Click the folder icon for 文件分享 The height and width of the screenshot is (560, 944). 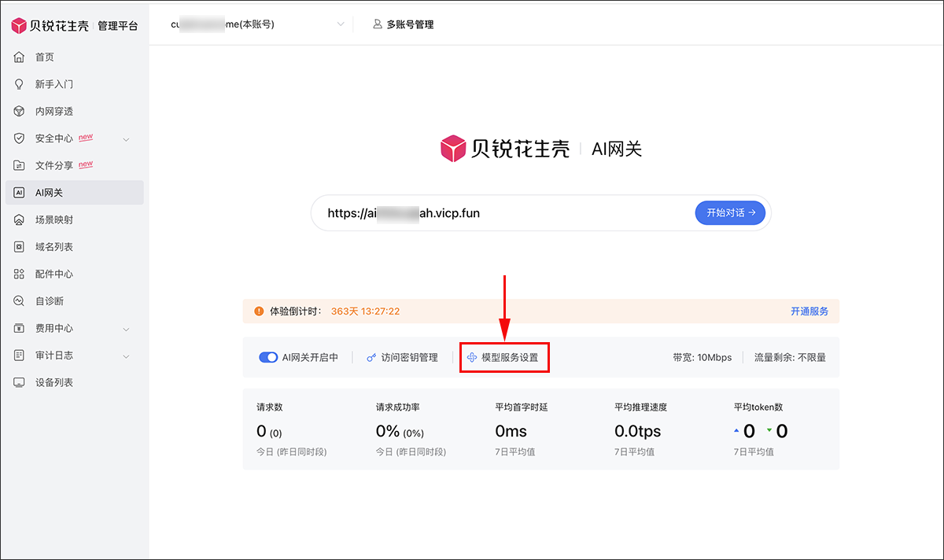20,166
